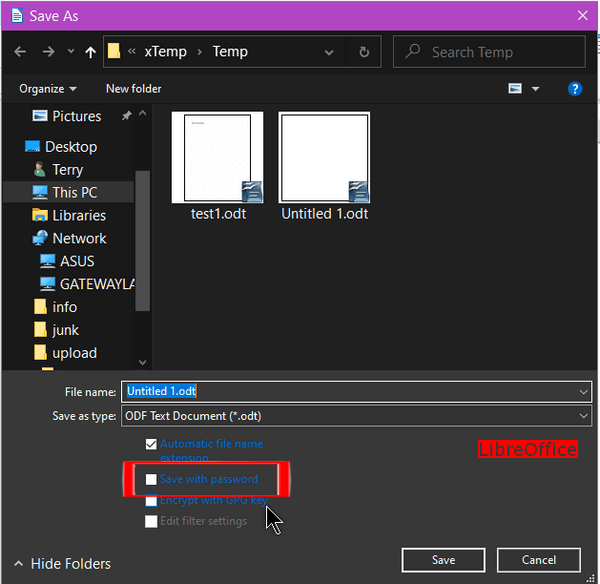Select Network in the navigation pane
Viewport: 600px width, 584px height.
click(x=79, y=238)
